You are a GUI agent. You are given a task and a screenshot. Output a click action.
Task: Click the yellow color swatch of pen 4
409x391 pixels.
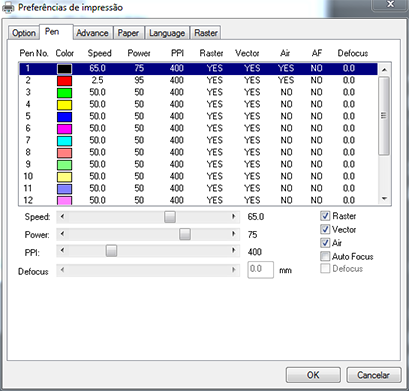coord(64,105)
